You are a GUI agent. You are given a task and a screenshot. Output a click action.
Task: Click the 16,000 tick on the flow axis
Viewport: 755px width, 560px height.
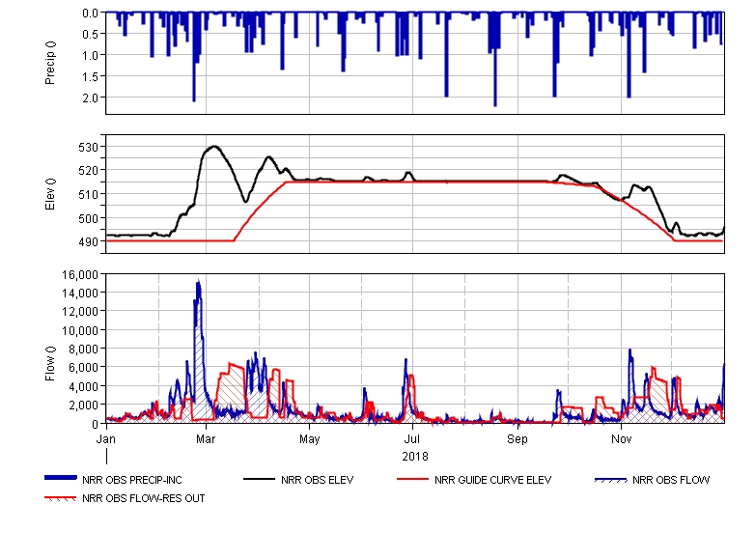click(x=79, y=274)
